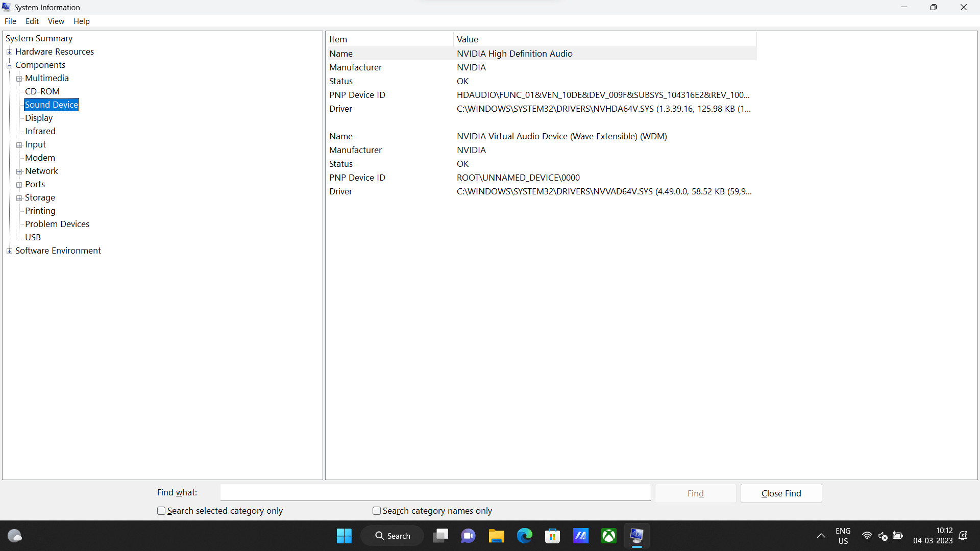
Task: Open File Explorer from the taskbar
Action: tap(496, 536)
